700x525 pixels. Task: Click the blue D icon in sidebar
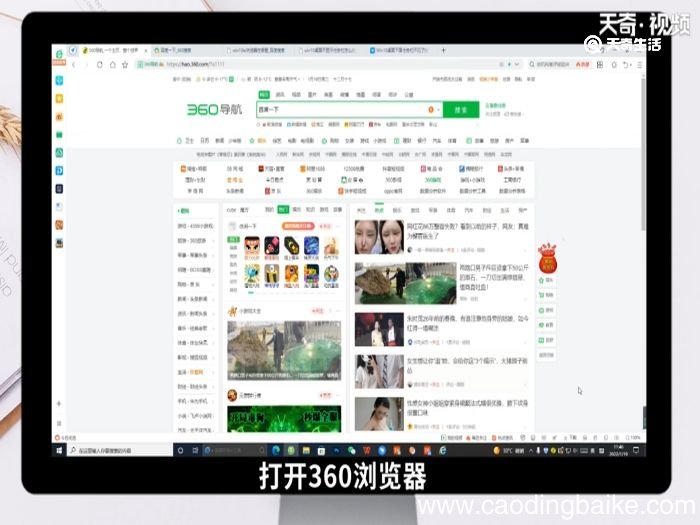pos(59,171)
